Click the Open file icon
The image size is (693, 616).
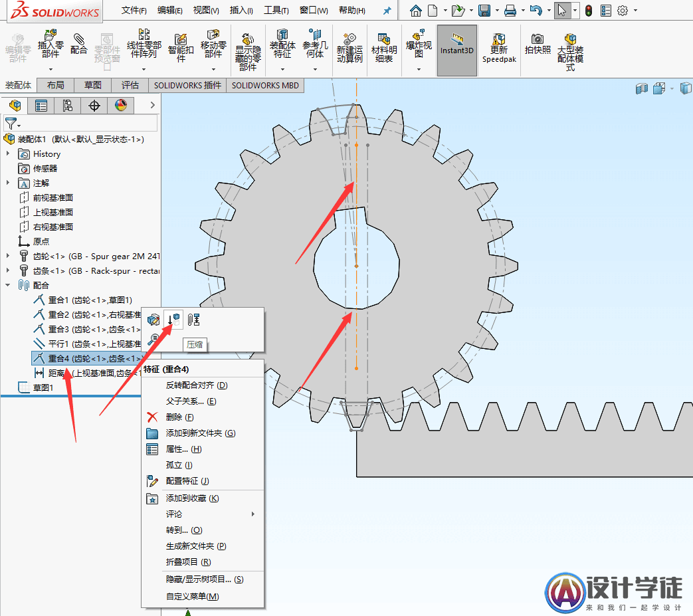458,11
